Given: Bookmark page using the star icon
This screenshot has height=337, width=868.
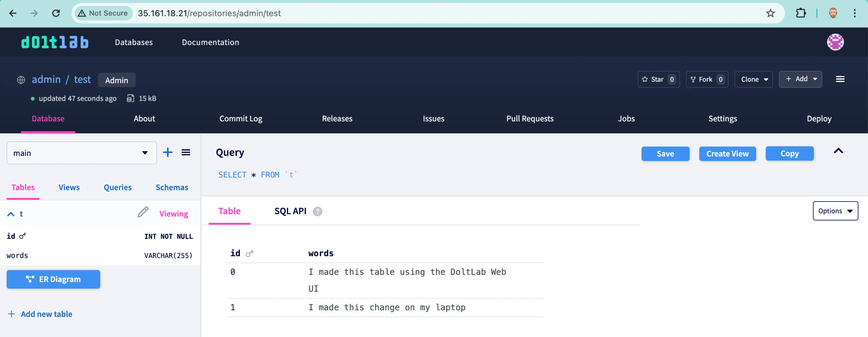Looking at the screenshot, I should (x=770, y=13).
